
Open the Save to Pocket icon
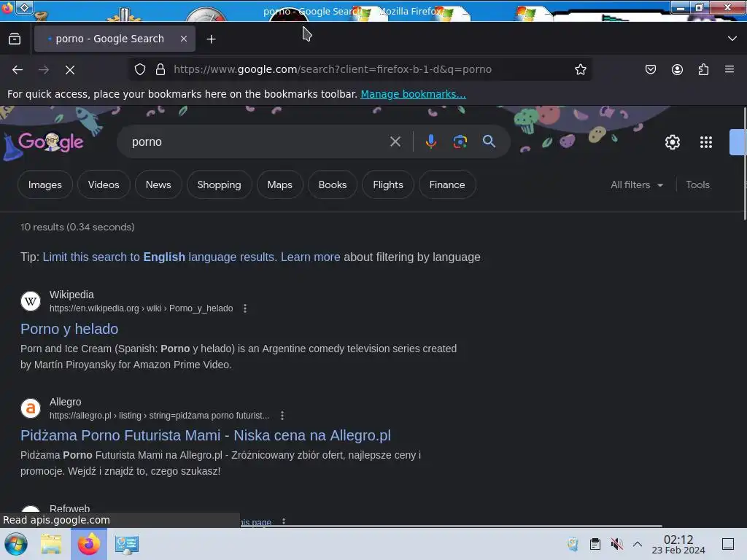click(650, 69)
